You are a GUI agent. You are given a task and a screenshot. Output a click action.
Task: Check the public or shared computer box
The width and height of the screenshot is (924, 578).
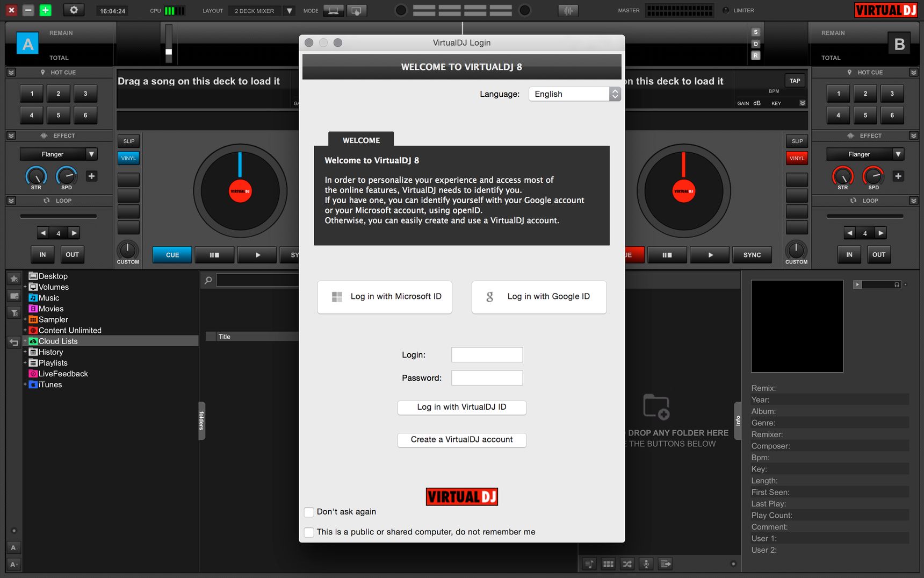(309, 532)
